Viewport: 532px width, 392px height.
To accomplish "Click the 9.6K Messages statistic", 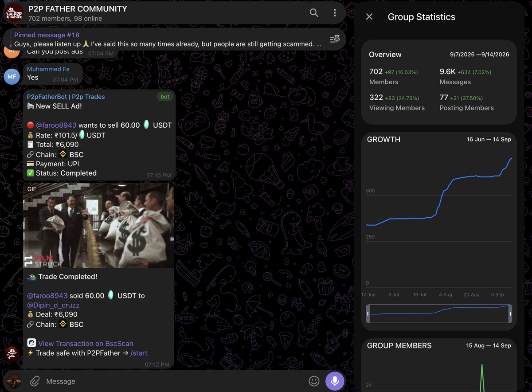I will pos(465,76).
